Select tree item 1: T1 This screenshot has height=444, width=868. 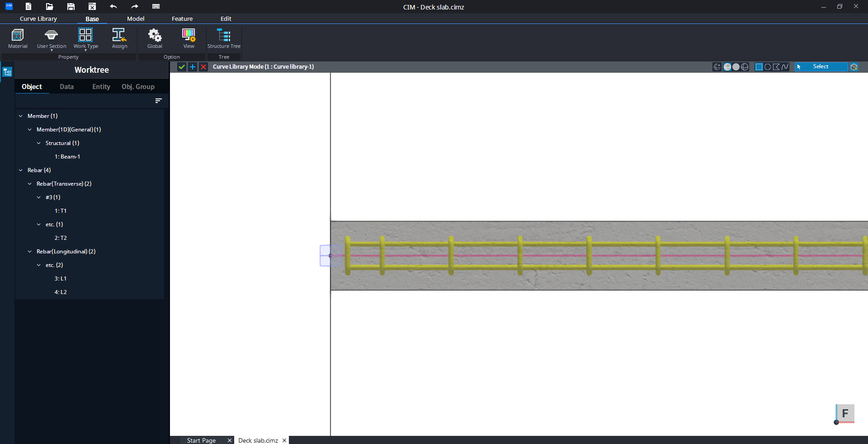pos(61,211)
